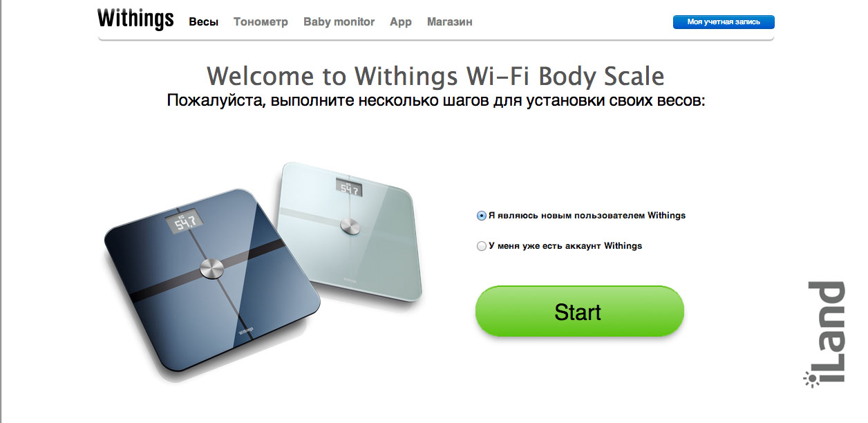Click the Моя учетная запись button
Viewport: 868px width, 423px height.
tap(724, 22)
